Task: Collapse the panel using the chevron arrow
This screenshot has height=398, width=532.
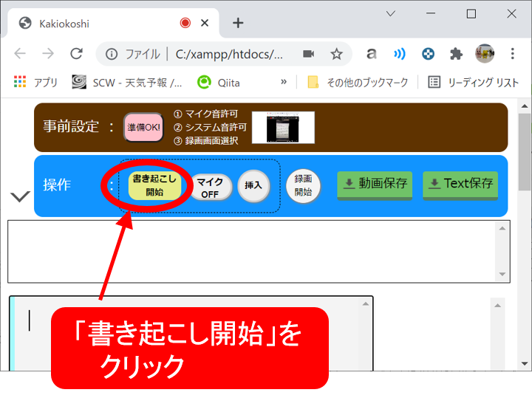Action: click(20, 196)
